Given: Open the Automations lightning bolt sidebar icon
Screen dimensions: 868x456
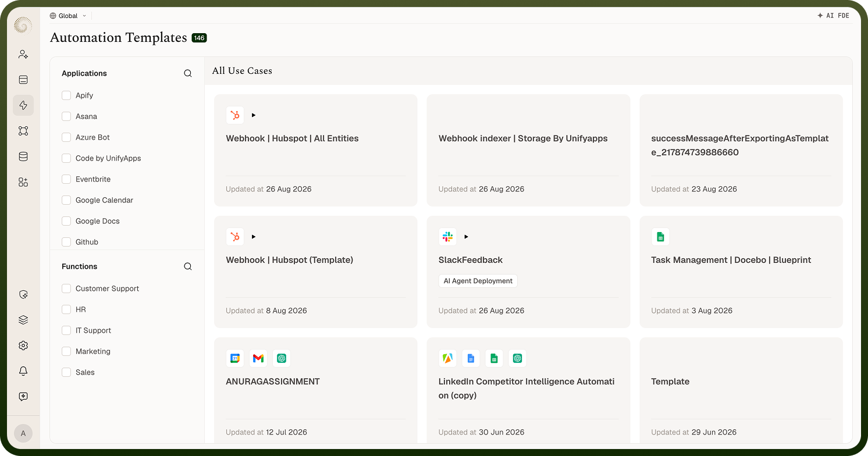Looking at the screenshot, I should 23,105.
